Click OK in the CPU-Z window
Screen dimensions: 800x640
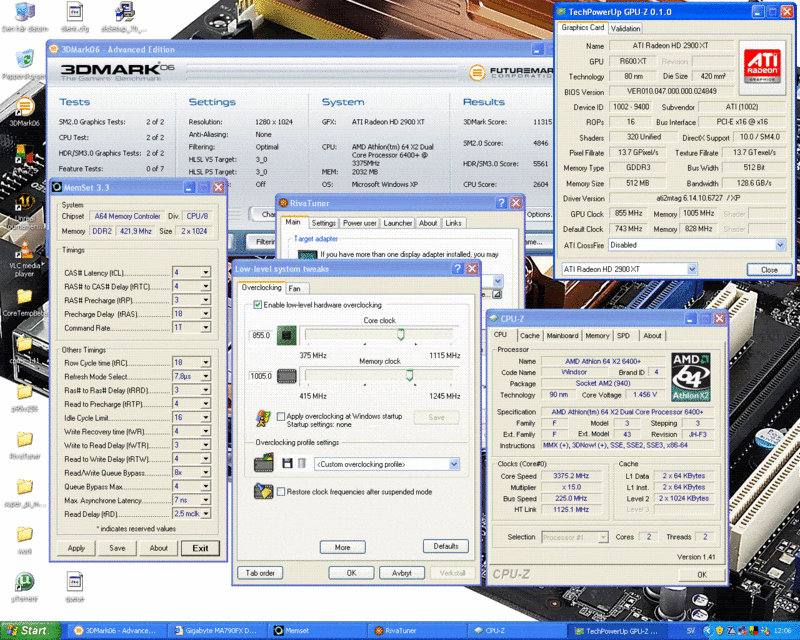[702, 575]
